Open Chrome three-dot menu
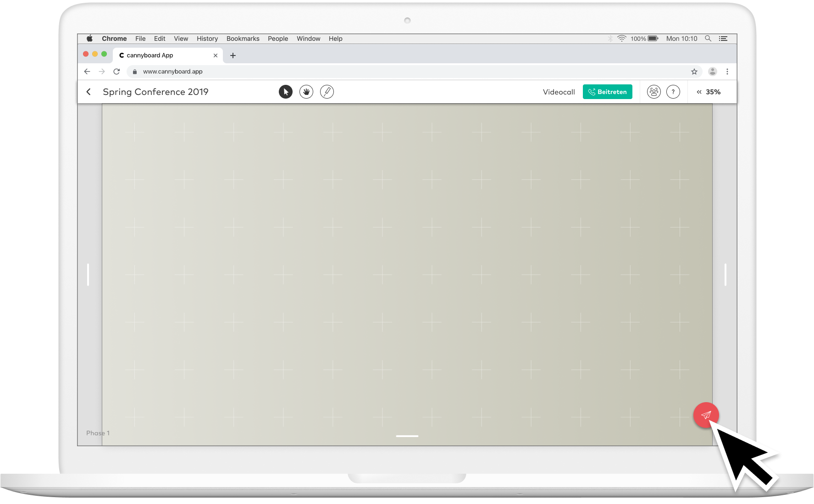Screen dimensions: 814x504 pos(727,72)
